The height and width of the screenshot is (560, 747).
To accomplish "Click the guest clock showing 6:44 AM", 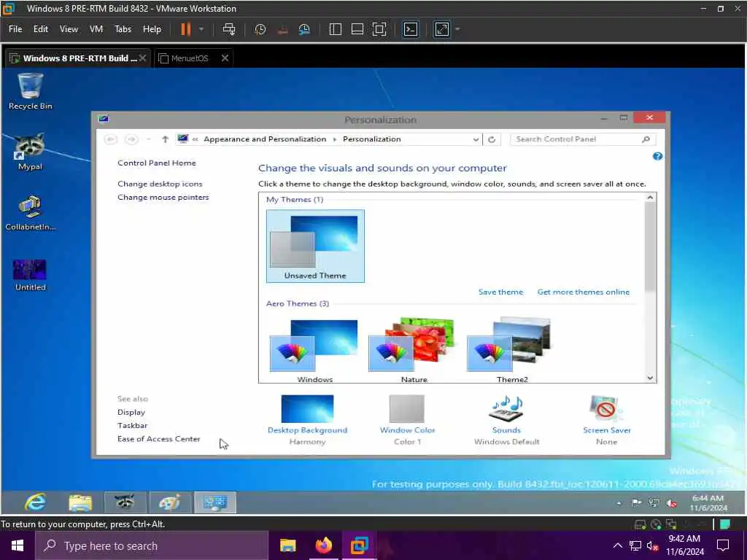I will coord(708,503).
